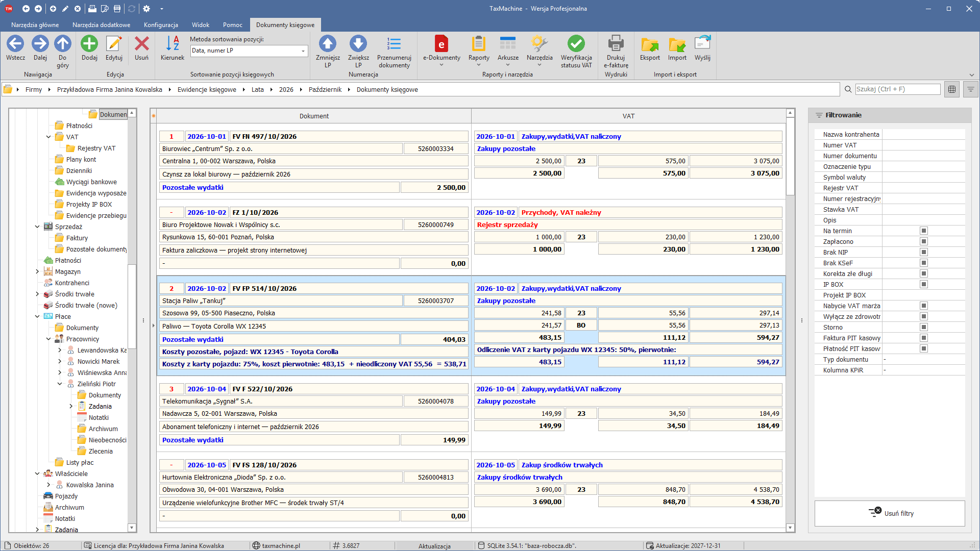Screen dimensions: 980x551
Task: Delete the entry with Usuń icon
Action: point(141,44)
